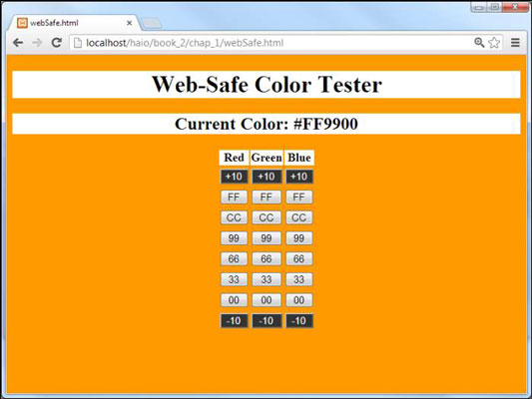532x399 pixels.
Task: Open the Chrome hamburger menu
Action: [x=515, y=43]
